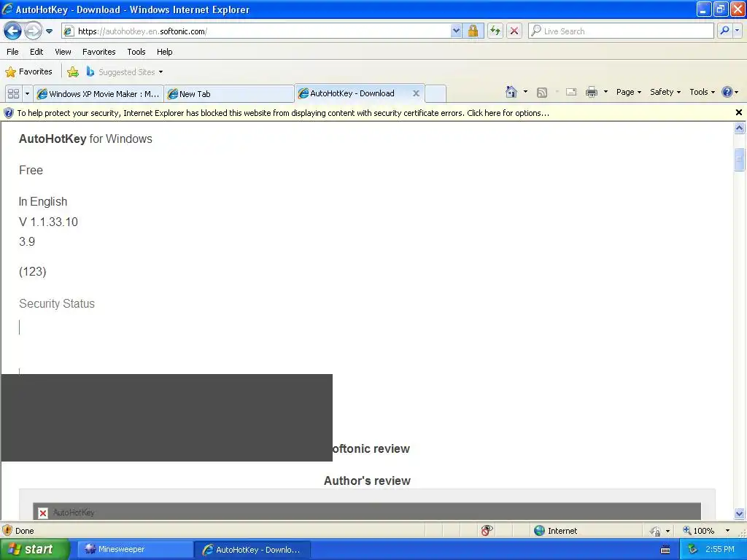
Task: Click the vertical scrollbar thumb
Action: pos(740,160)
